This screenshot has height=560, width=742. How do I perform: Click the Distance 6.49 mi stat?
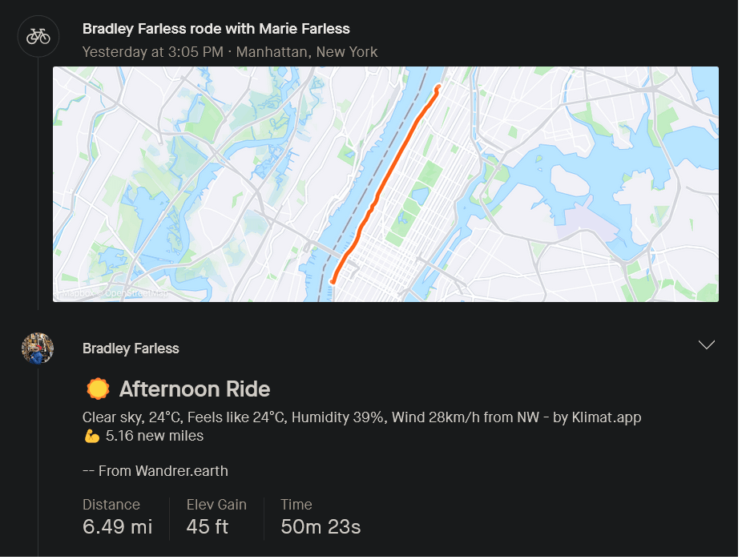pos(117,517)
